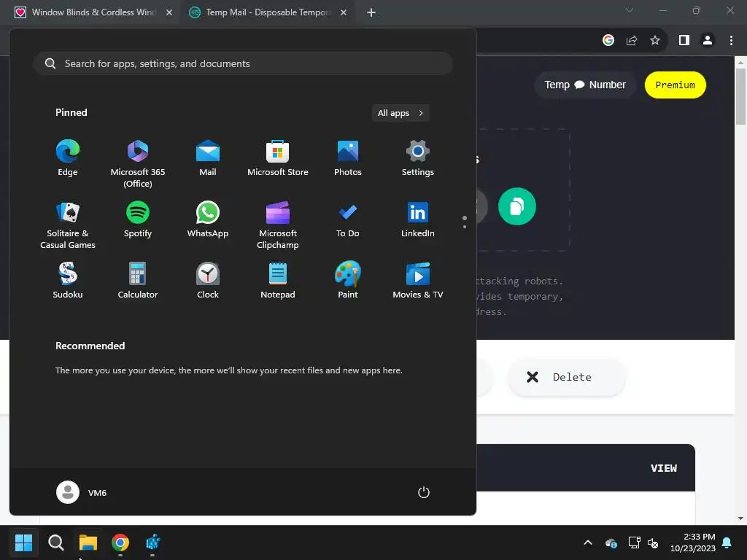Open Paint
This screenshot has height=560, width=747.
coord(348,281)
